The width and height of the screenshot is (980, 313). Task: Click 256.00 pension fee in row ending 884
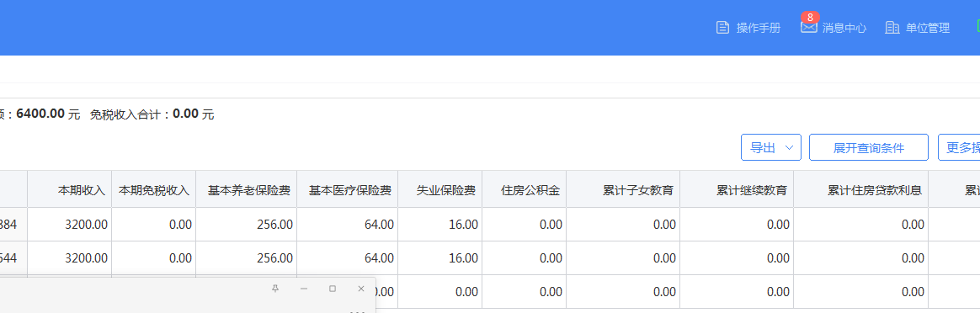click(x=274, y=225)
